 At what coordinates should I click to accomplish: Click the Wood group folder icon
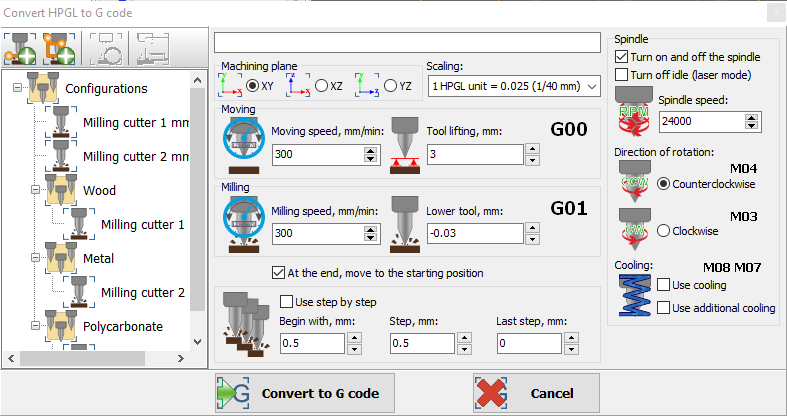61,190
